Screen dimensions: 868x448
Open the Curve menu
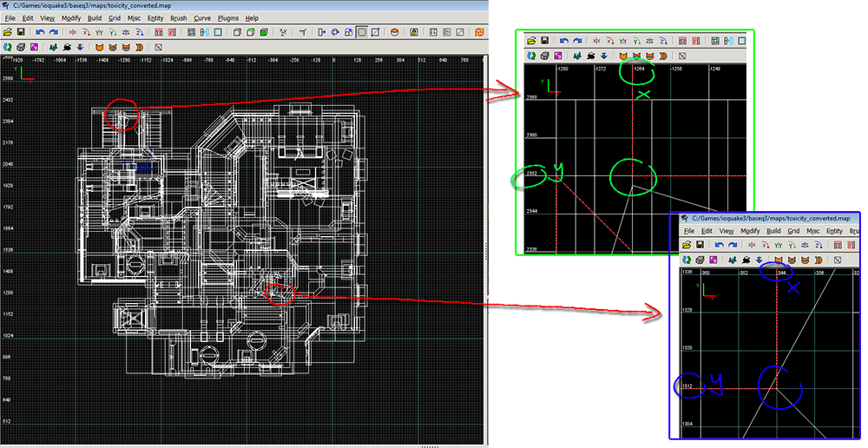202,17
